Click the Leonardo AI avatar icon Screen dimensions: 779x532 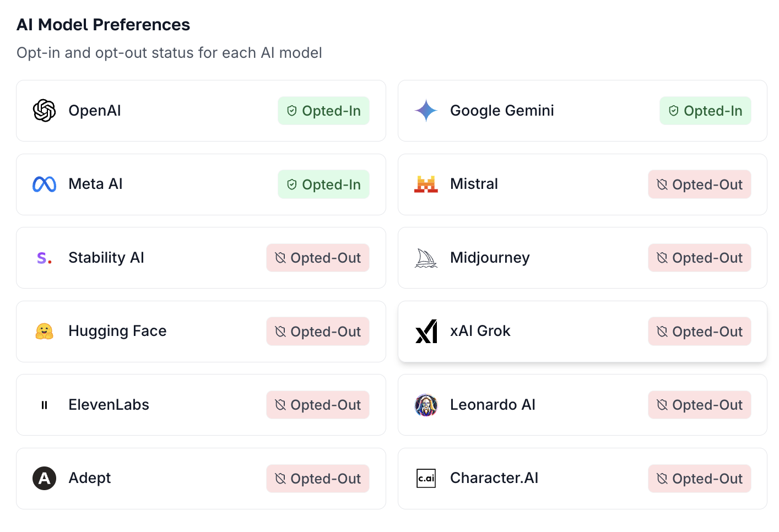coord(426,405)
